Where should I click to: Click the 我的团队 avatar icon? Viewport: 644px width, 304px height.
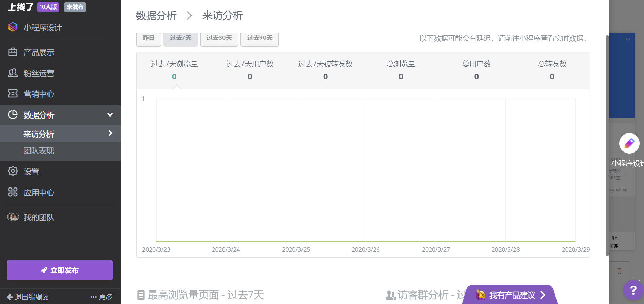[x=13, y=217]
